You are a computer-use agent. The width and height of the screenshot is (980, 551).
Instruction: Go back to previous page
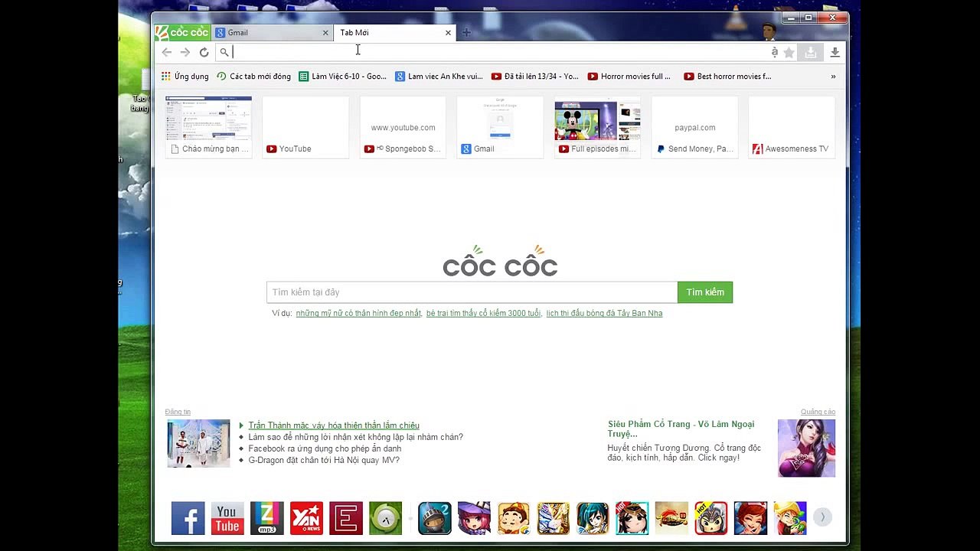(166, 52)
